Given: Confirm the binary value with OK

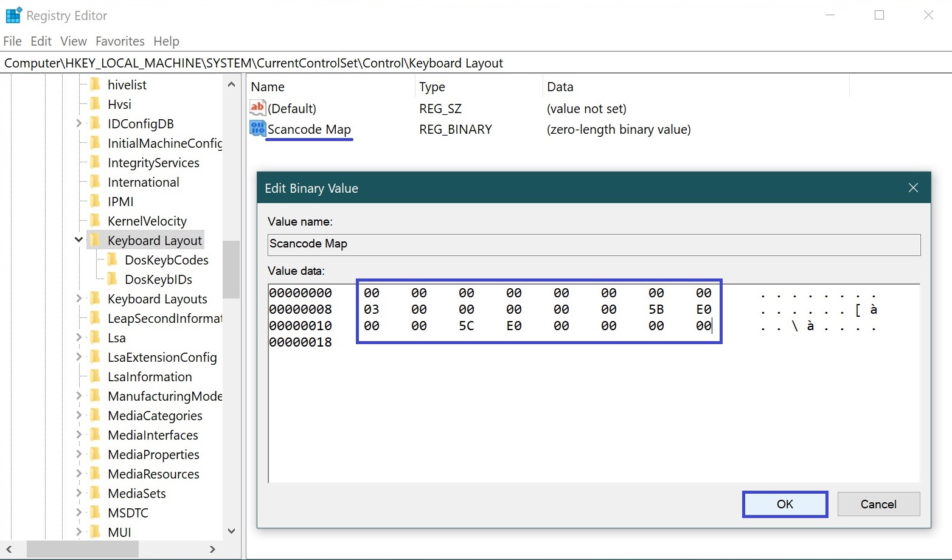Looking at the screenshot, I should coord(785,504).
